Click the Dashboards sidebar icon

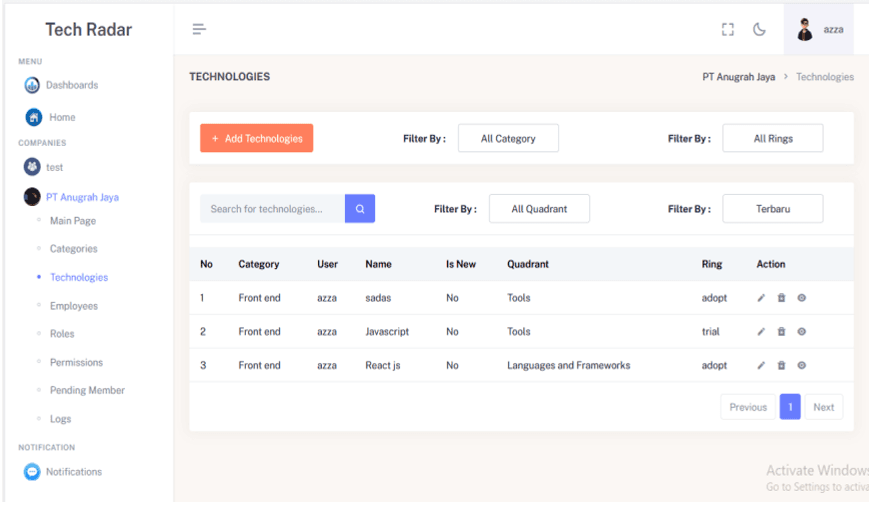[x=32, y=85]
